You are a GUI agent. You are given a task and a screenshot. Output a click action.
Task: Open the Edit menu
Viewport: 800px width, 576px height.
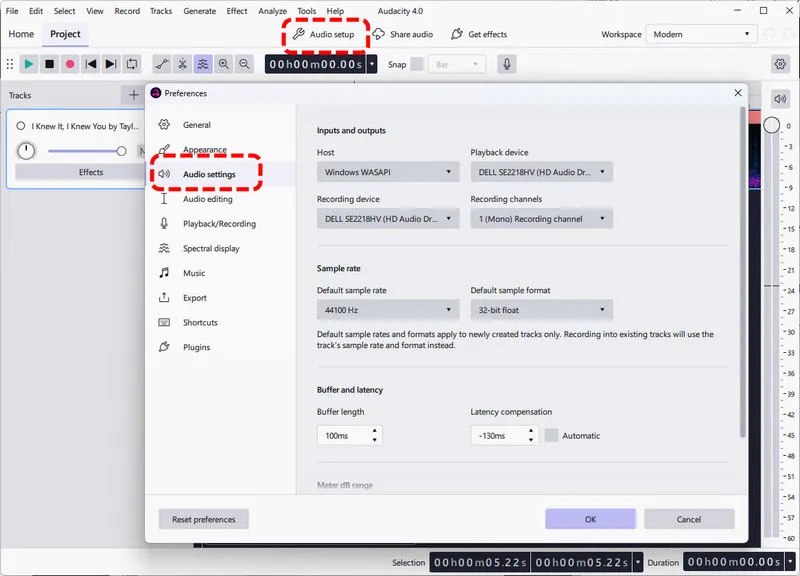36,11
